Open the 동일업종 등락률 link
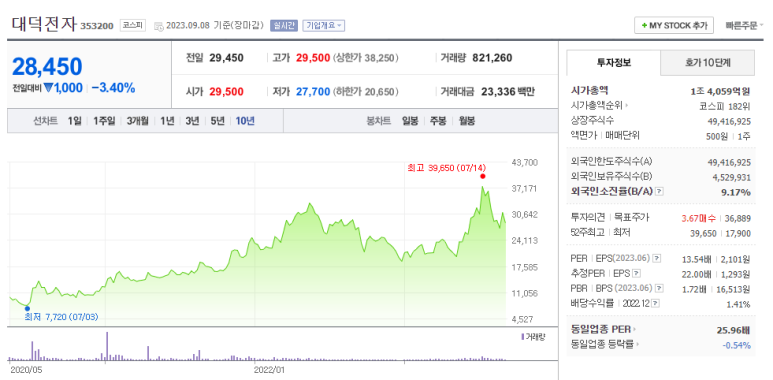This screenshot has height=380, width=773. click(x=602, y=344)
